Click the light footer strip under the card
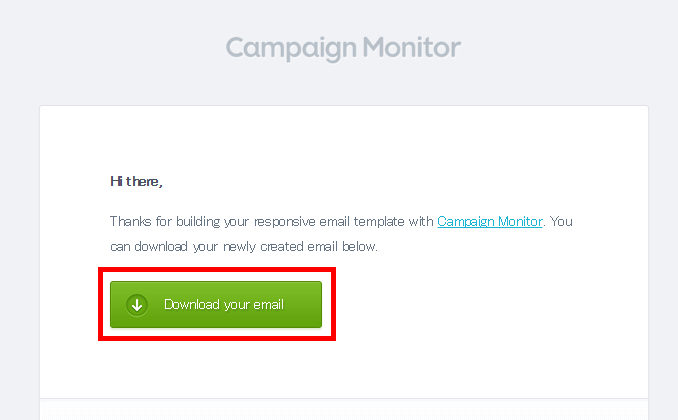The image size is (678, 420). coord(344,409)
